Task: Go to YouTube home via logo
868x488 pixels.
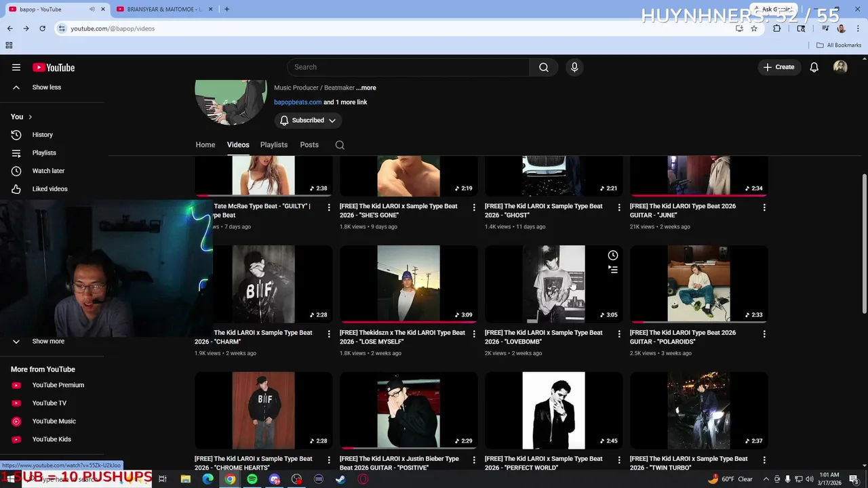Action: 54,67
